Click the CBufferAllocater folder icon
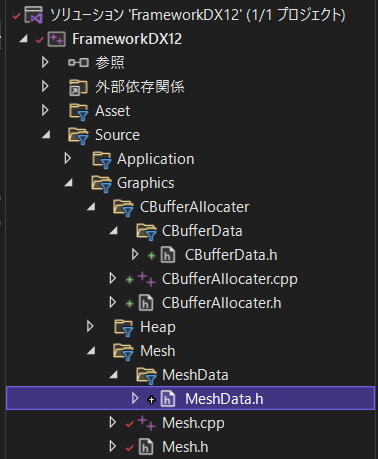The image size is (378, 459). 124,208
